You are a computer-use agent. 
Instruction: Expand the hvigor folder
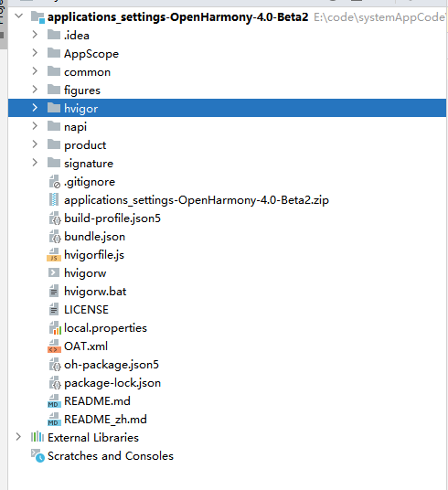point(35,108)
